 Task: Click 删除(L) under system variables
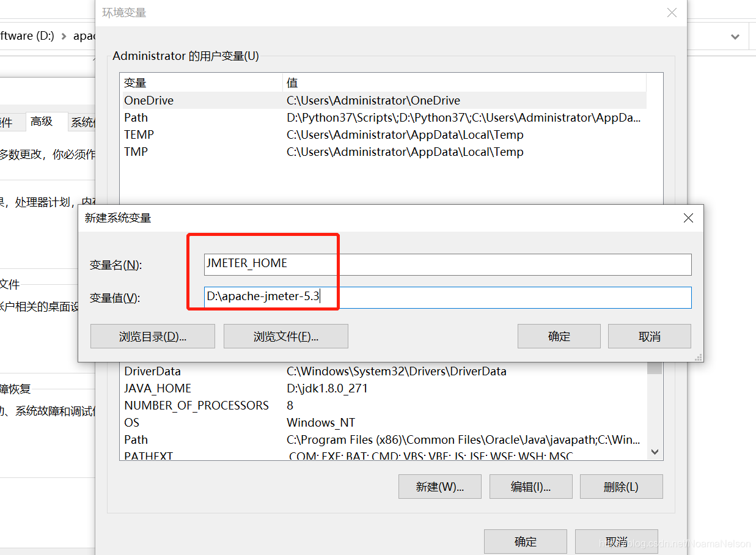(x=622, y=487)
